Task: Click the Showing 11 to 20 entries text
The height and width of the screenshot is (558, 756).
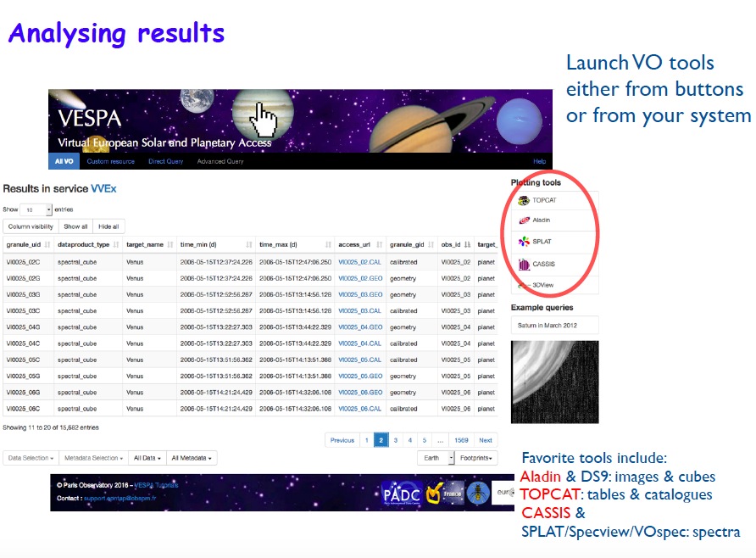Action: point(51,427)
